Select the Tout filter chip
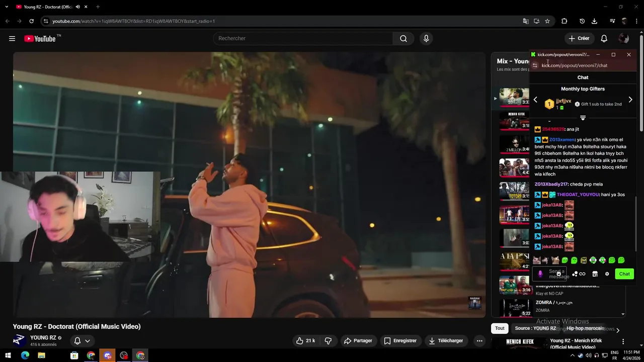 pos(500,328)
